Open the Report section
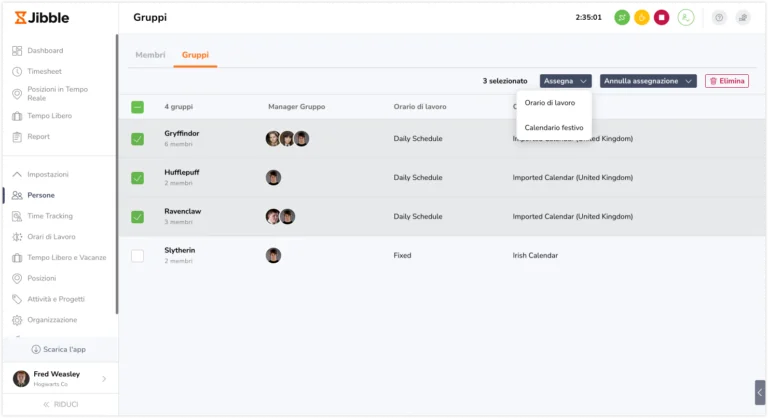Screen dimensions: 768x418 38,137
